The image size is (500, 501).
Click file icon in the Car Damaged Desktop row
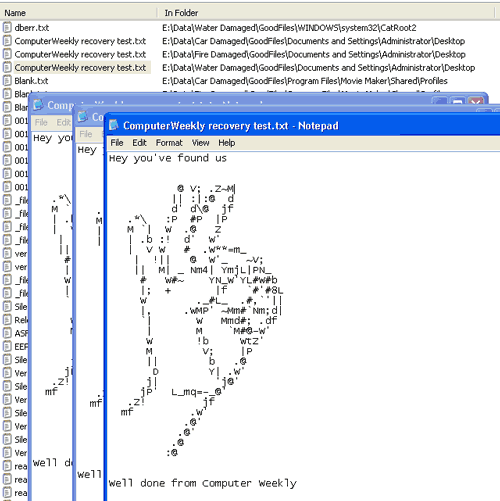[7, 41]
